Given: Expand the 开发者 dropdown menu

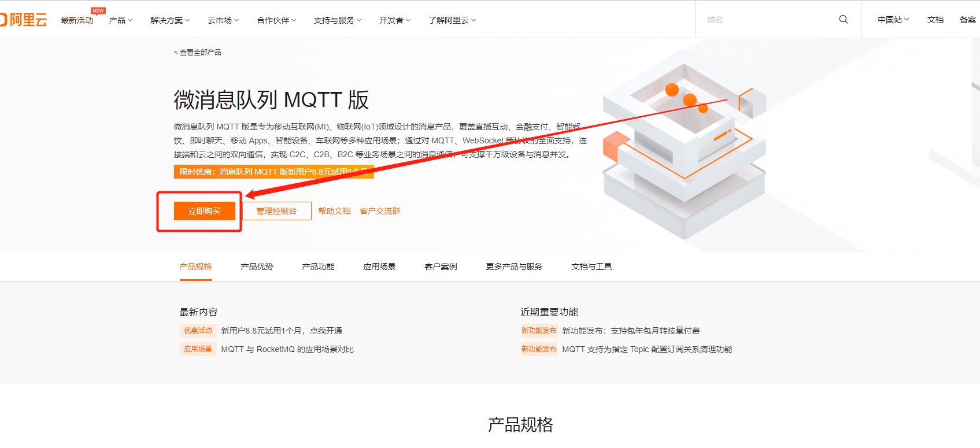Looking at the screenshot, I should (x=395, y=20).
